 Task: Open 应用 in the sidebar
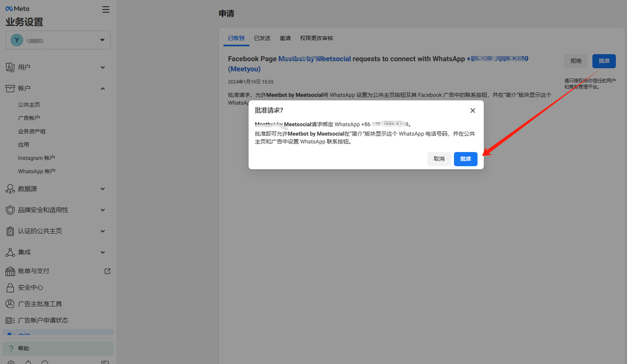click(24, 144)
